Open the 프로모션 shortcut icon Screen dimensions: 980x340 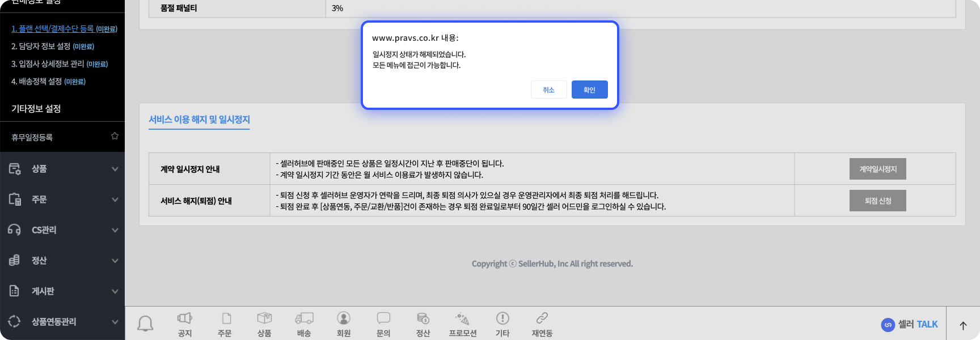point(463,324)
